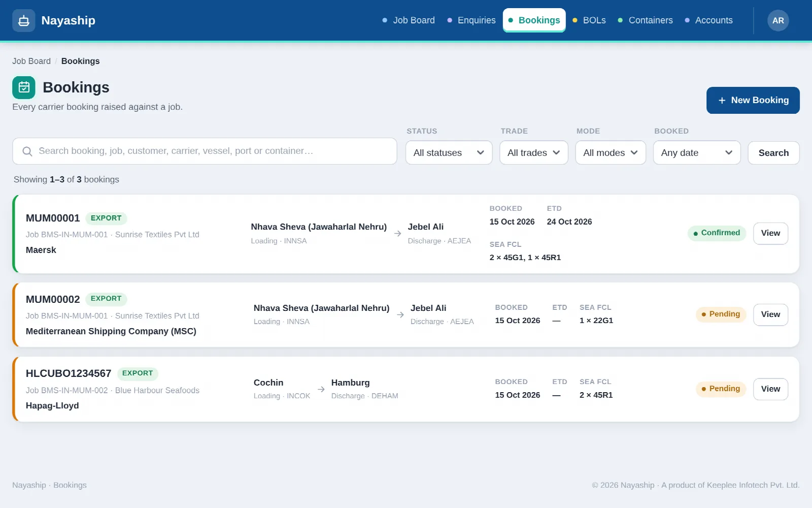The width and height of the screenshot is (812, 508).
Task: Click the EXPORT tag on HLCUBO1234567
Action: [138, 373]
